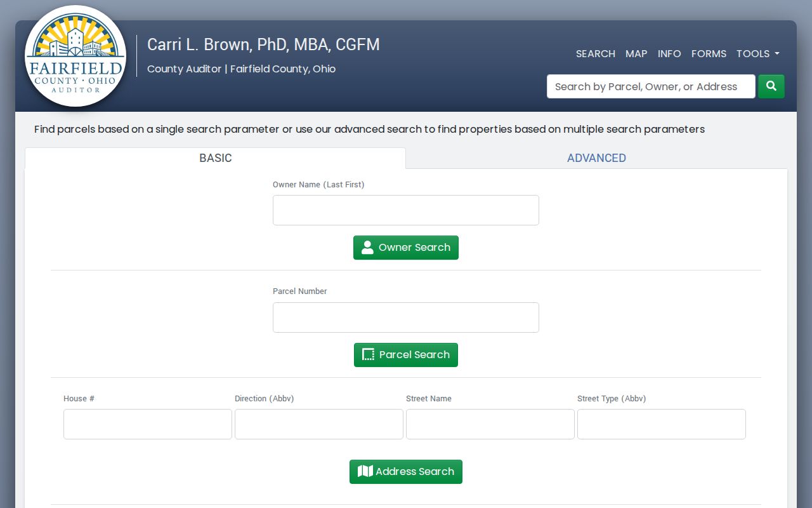Screen dimensions: 812x508
Task: Open the INFO nav link
Action: 669,54
